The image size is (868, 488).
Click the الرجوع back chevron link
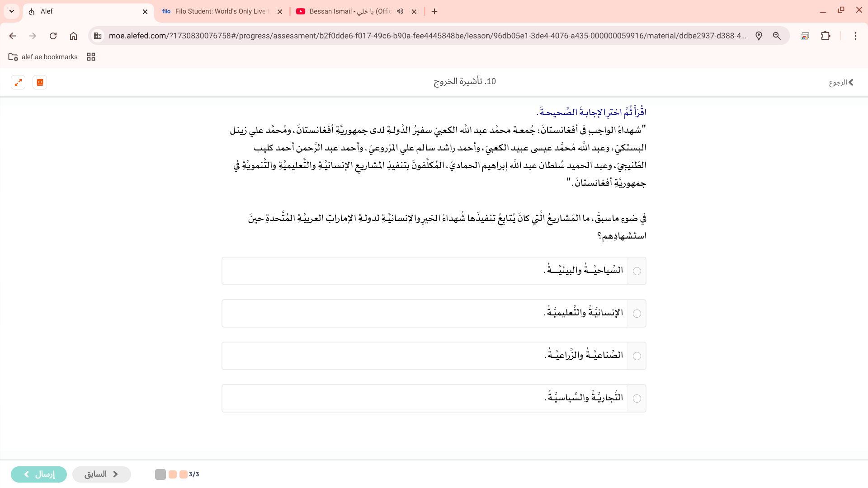pyautogui.click(x=841, y=82)
